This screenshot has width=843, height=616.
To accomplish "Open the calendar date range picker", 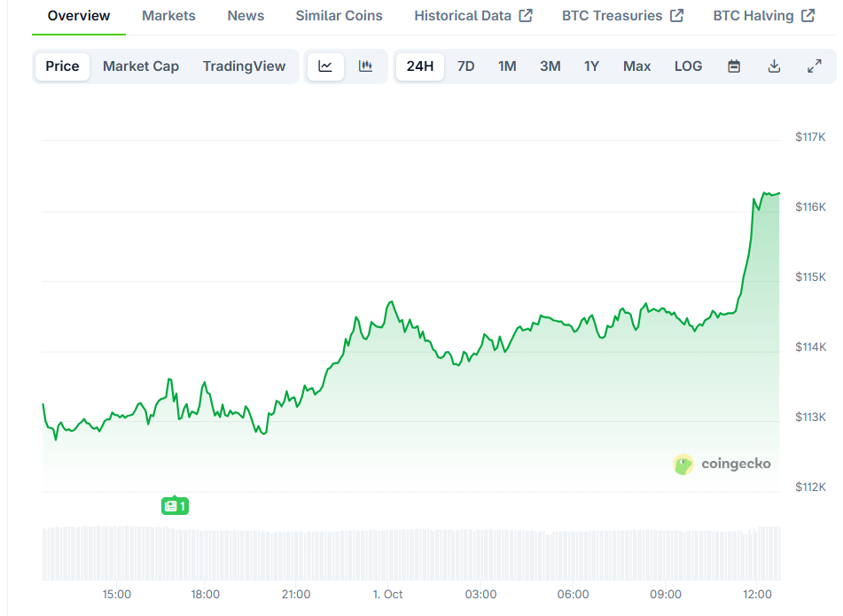I will click(734, 66).
